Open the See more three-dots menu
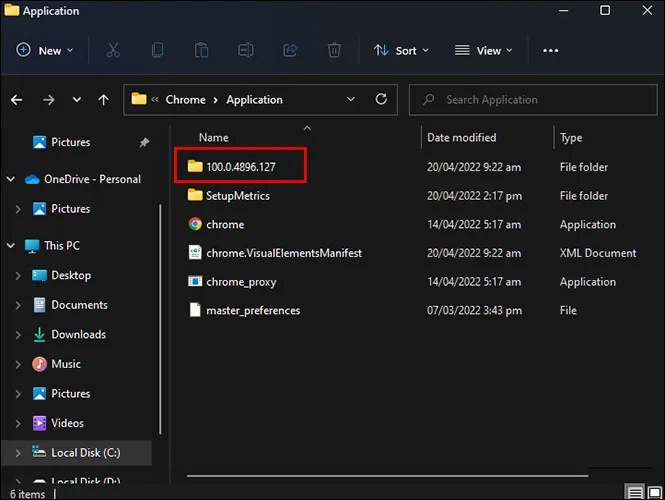 pyautogui.click(x=550, y=50)
